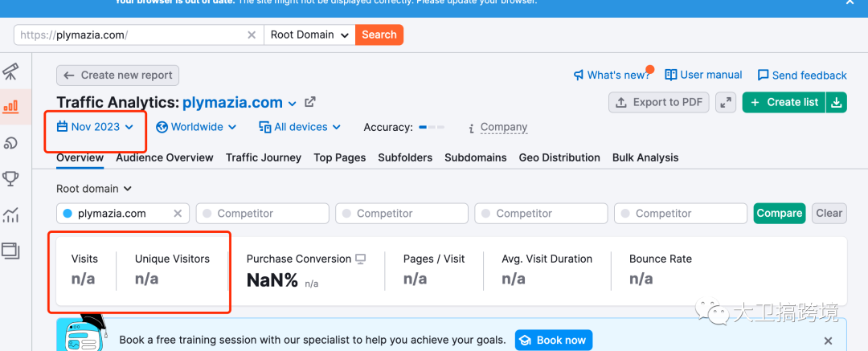Click the Accuracy level indicator bar
Image resolution: width=868 pixels, height=351 pixels.
[x=432, y=128]
